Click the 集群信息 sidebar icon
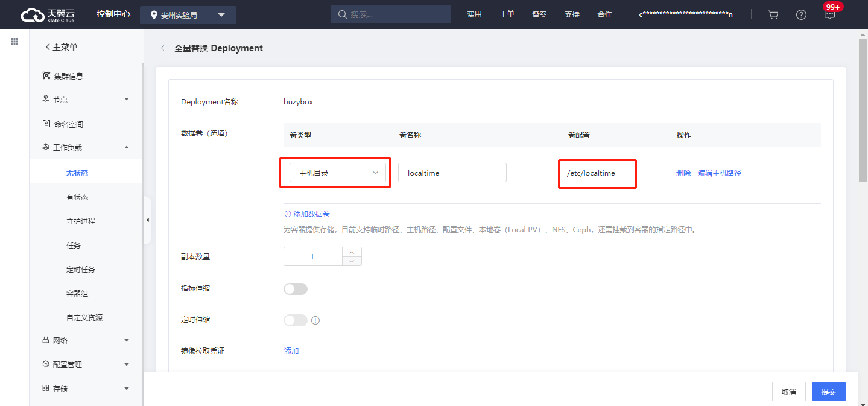The width and height of the screenshot is (868, 406). click(46, 76)
